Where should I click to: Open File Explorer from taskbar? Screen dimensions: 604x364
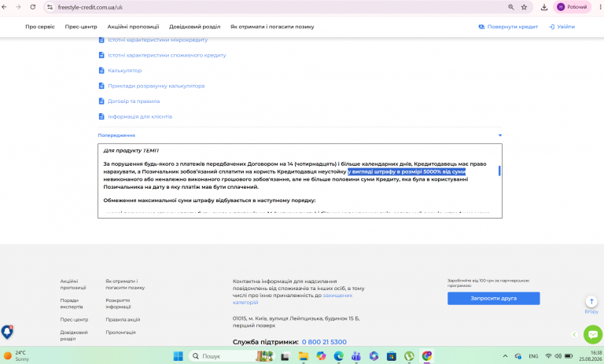303,356
